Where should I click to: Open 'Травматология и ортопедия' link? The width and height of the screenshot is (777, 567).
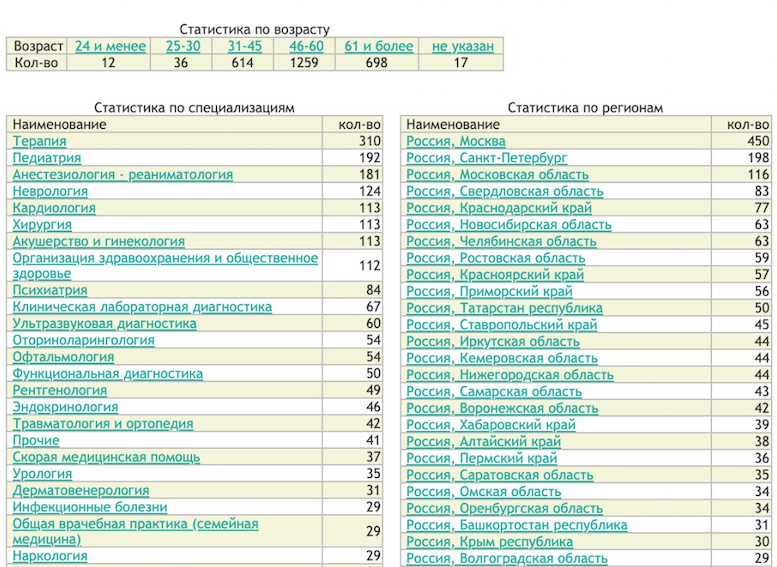pyautogui.click(x=103, y=424)
